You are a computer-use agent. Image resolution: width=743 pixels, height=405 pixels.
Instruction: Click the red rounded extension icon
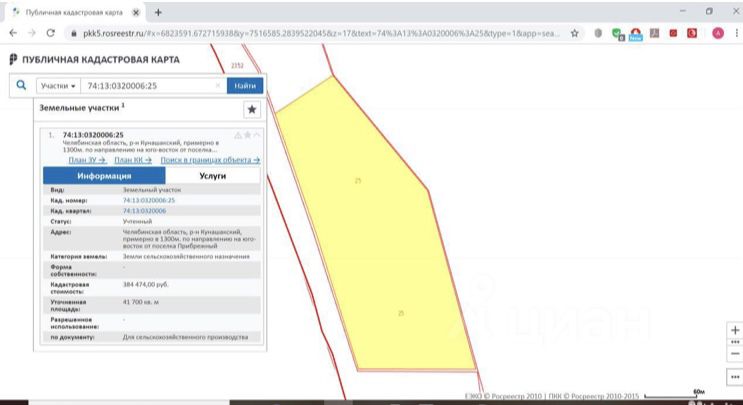[x=692, y=33]
